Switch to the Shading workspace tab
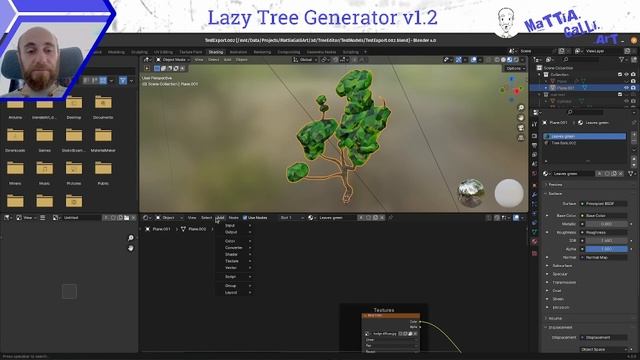The height and width of the screenshot is (360, 640). [x=216, y=52]
